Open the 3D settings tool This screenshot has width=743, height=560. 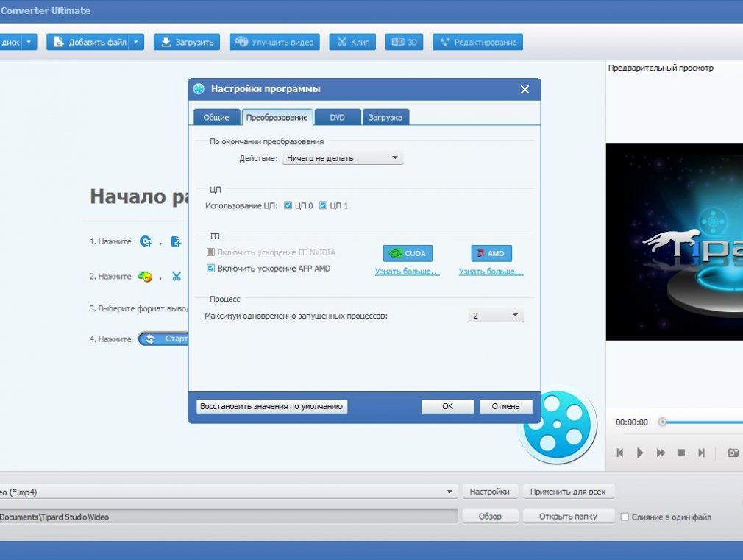(x=404, y=42)
